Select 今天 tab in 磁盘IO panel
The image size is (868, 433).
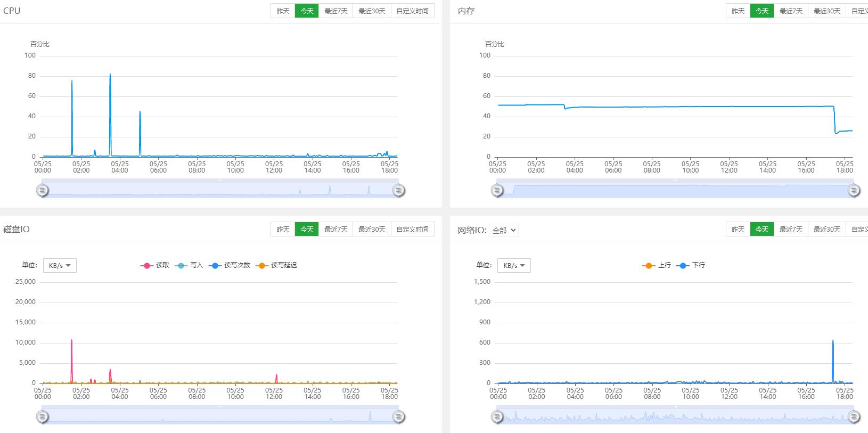(x=307, y=229)
